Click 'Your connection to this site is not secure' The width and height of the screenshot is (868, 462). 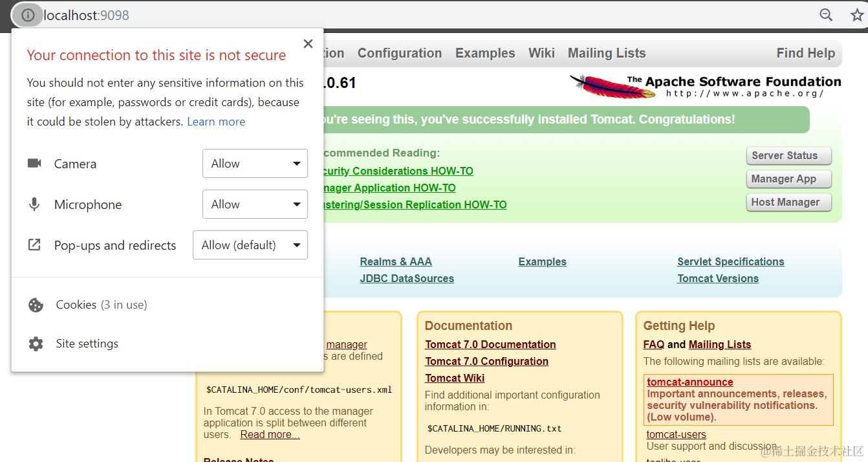pos(157,55)
